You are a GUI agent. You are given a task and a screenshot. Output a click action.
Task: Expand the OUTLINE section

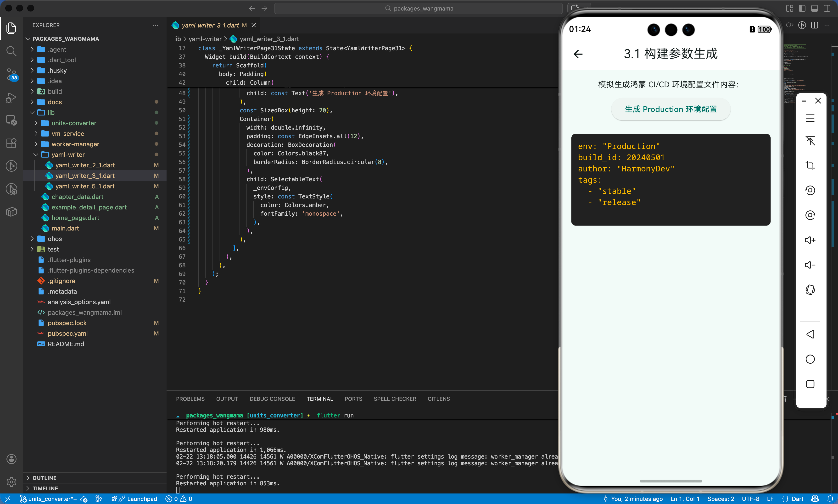pyautogui.click(x=45, y=478)
